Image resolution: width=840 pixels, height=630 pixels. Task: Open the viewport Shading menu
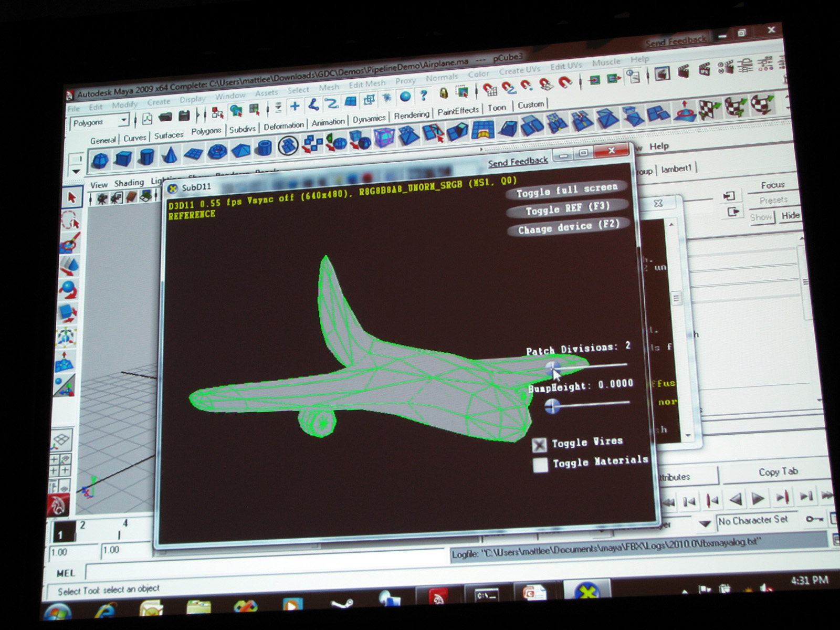pyautogui.click(x=129, y=183)
